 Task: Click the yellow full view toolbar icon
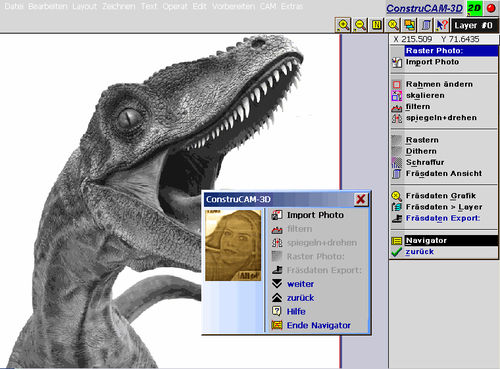[377, 25]
